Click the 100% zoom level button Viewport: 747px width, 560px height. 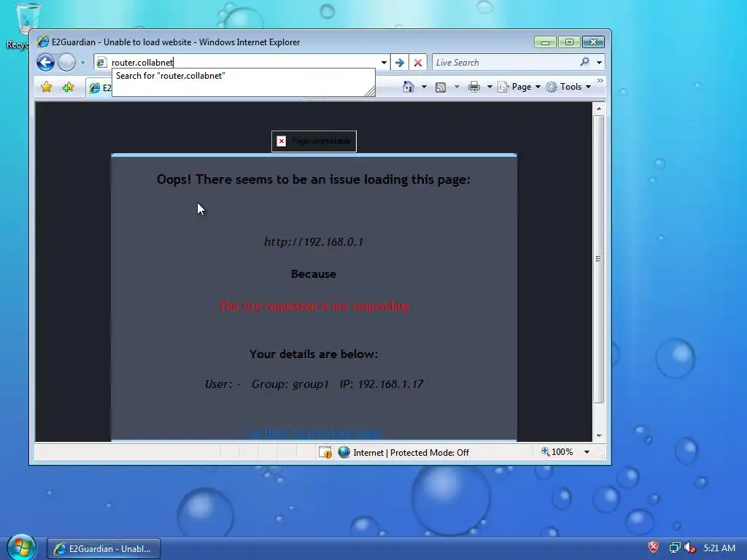point(557,452)
